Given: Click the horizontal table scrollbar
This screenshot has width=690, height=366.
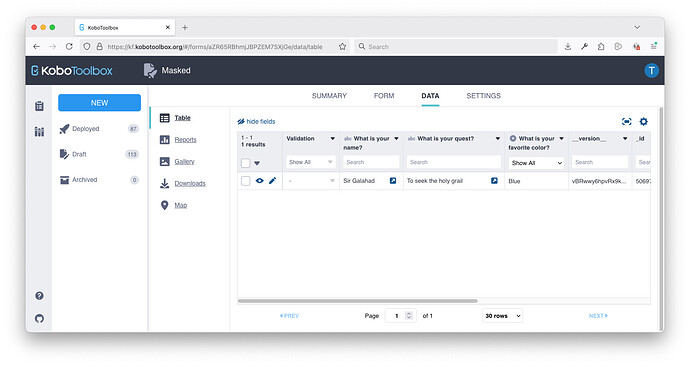Looking at the screenshot, I should (x=357, y=301).
